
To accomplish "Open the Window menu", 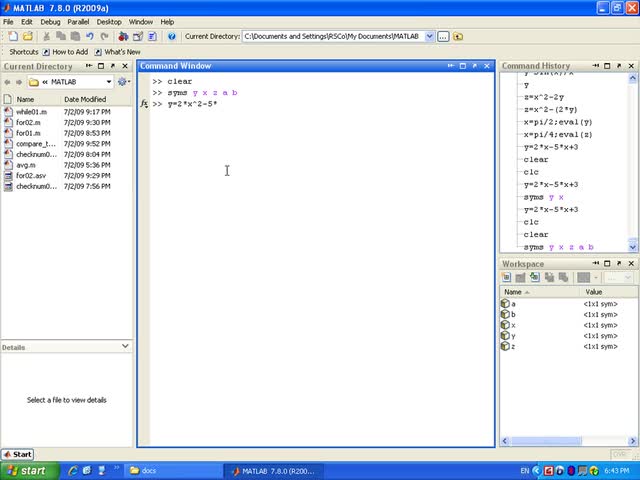I will (x=141, y=22).
